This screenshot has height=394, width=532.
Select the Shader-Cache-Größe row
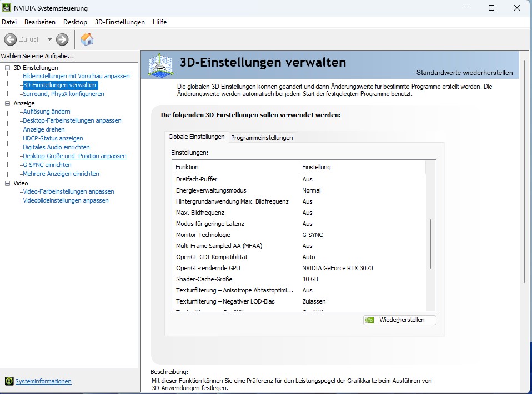pyautogui.click(x=299, y=279)
